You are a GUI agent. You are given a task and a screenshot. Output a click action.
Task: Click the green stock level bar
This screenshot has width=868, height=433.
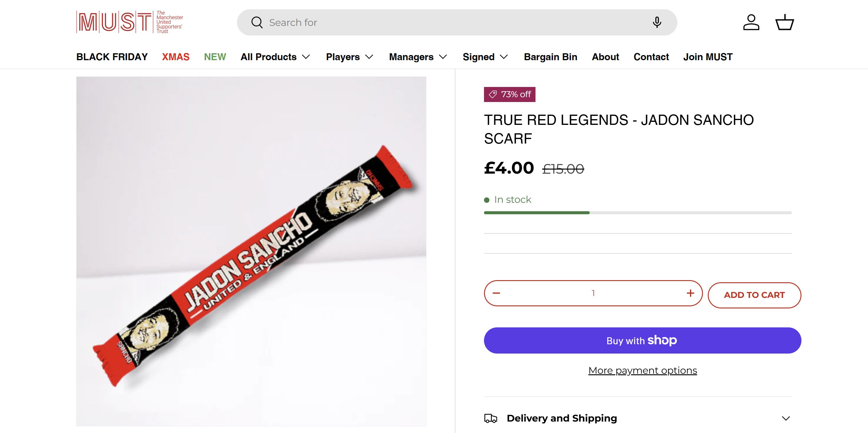click(x=536, y=213)
